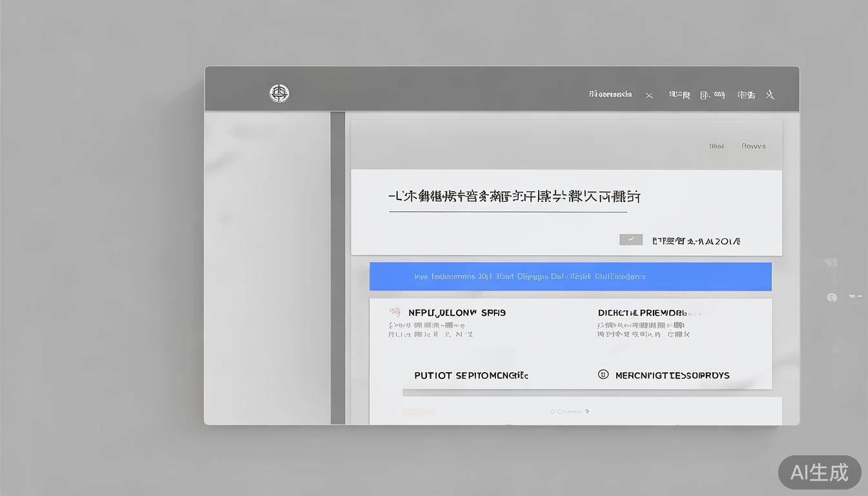This screenshot has height=496, width=868.
Task: Click the X icon at far right of header
Action: point(770,95)
